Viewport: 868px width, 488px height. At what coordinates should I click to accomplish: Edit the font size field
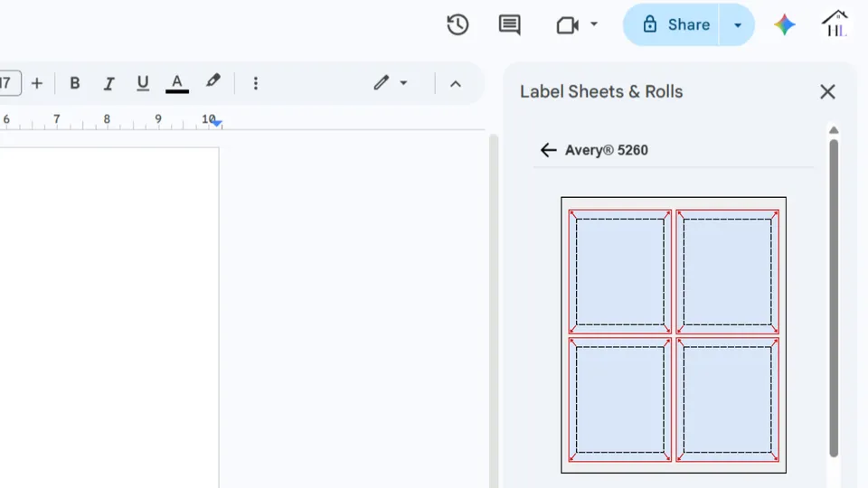click(x=9, y=83)
